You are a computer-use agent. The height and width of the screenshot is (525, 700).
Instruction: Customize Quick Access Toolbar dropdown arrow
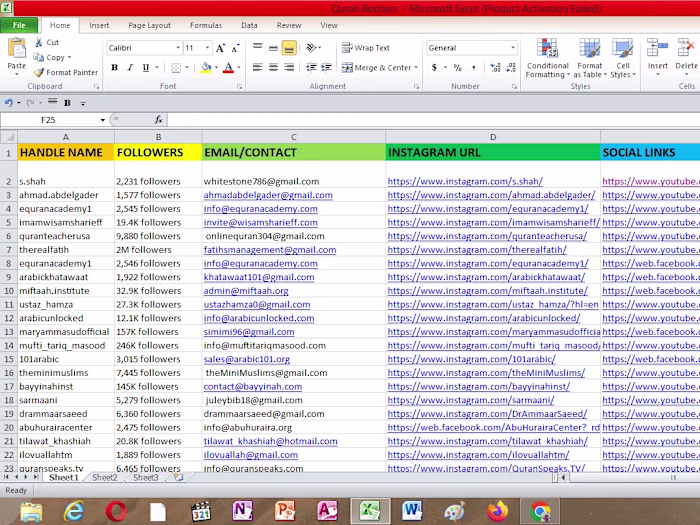83,103
